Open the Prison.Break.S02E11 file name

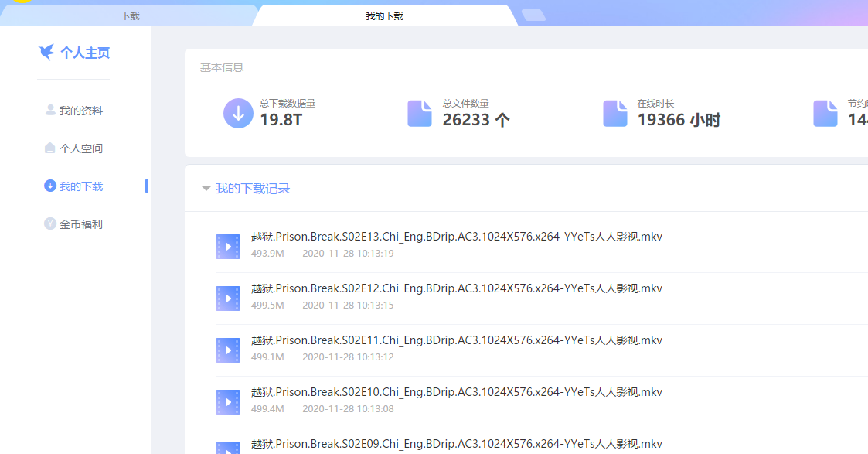456,340
